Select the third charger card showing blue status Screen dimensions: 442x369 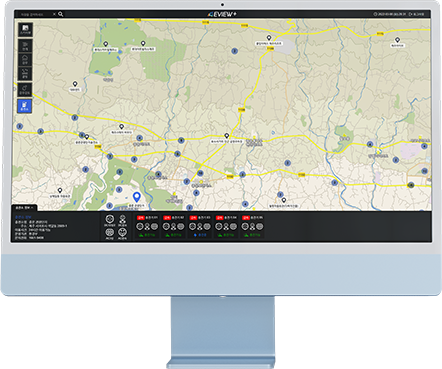(x=200, y=226)
